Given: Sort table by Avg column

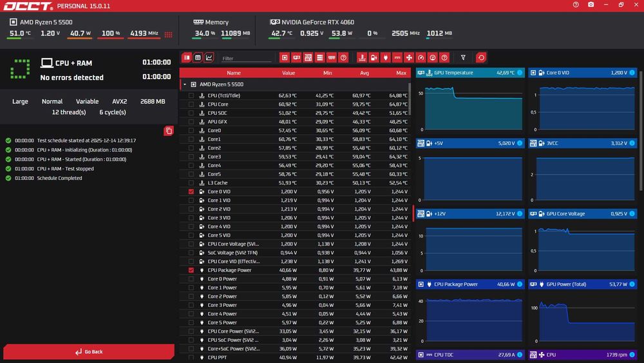Looking at the screenshot, I should (365, 73).
